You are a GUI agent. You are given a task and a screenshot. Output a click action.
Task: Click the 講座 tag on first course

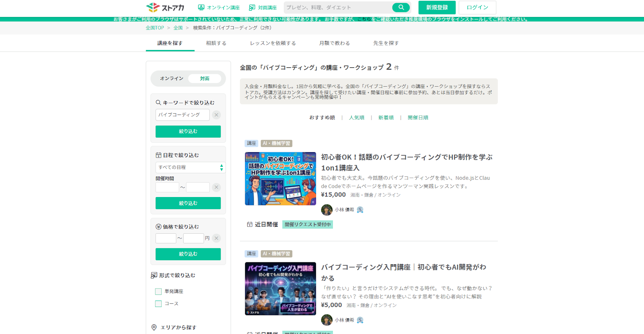(x=251, y=143)
